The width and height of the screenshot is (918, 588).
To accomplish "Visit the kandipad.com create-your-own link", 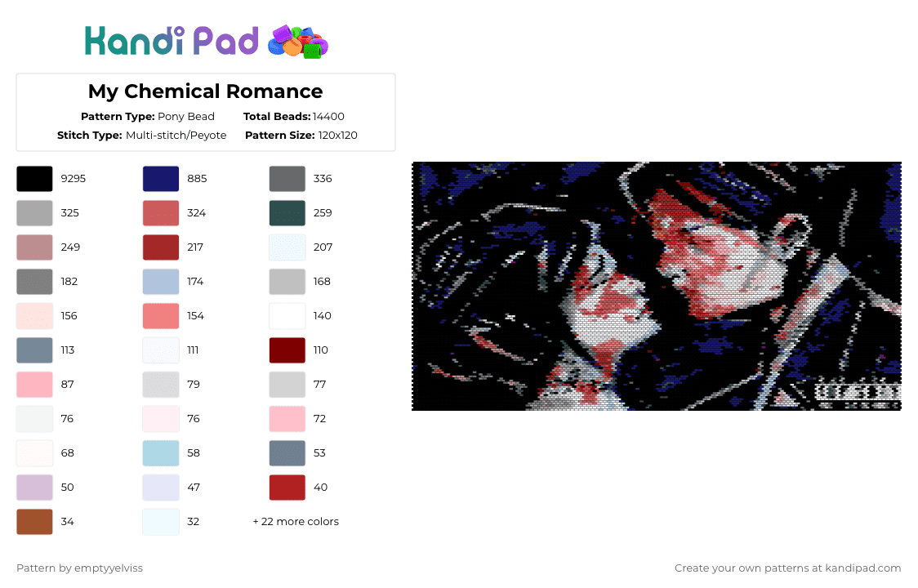I will 787,568.
